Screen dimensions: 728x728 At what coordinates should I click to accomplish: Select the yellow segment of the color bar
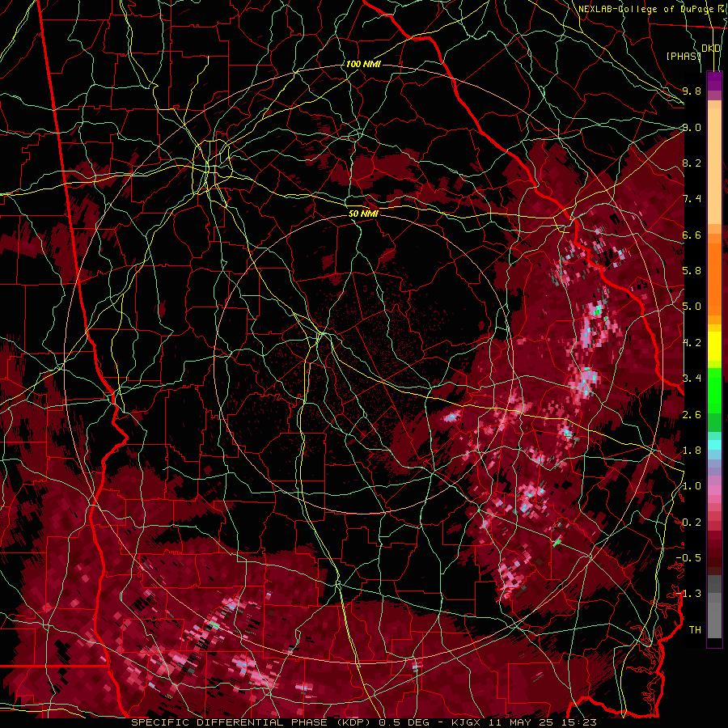tap(714, 347)
